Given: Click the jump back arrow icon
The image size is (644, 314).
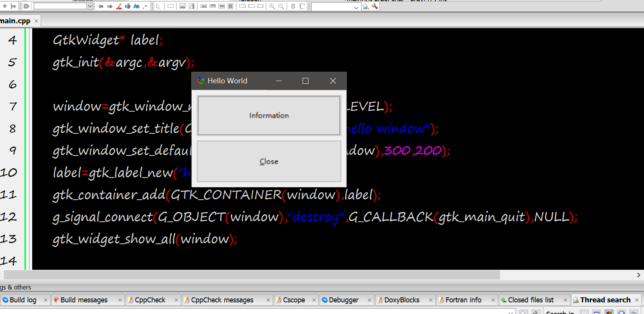Looking at the screenshot, I should (x=101, y=6).
